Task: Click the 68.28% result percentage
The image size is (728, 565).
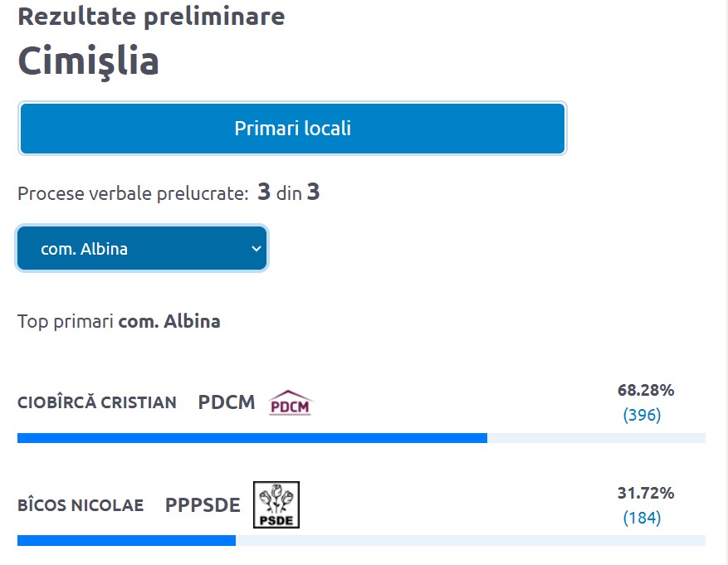Action: coord(646,390)
